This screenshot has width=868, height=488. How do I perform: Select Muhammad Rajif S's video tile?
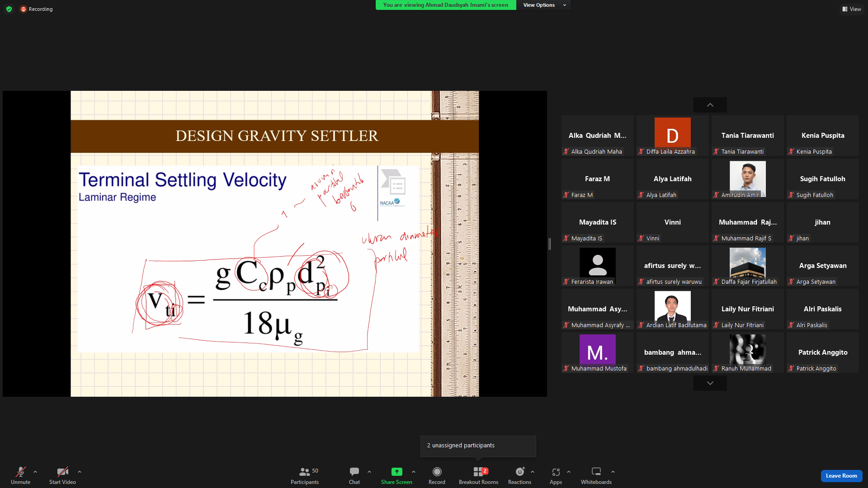pos(748,222)
